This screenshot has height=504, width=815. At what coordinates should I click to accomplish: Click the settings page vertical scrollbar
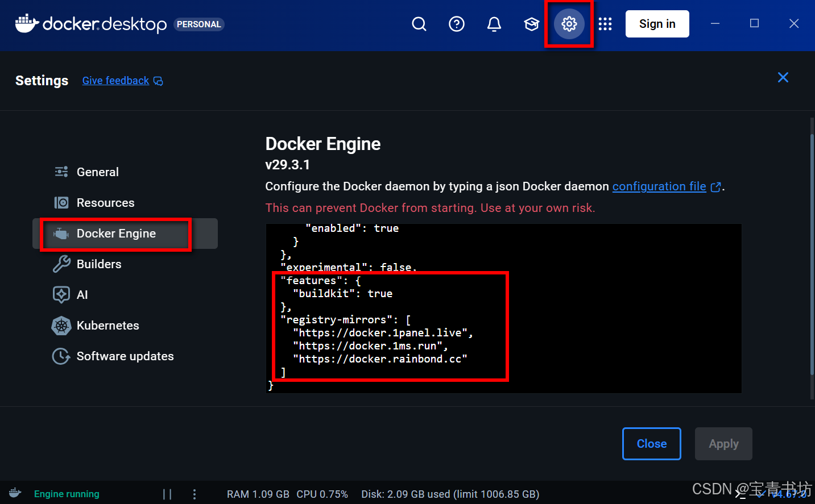click(x=812, y=254)
